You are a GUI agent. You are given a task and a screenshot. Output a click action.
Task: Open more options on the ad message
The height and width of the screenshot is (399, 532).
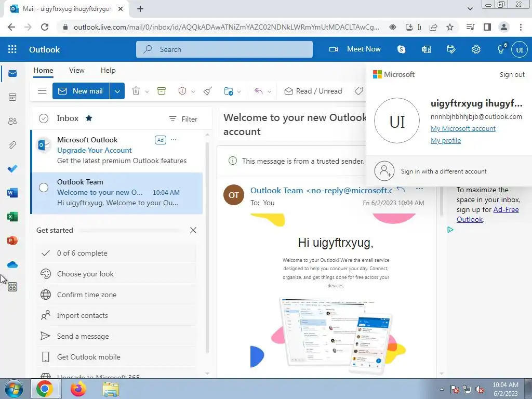click(x=174, y=140)
